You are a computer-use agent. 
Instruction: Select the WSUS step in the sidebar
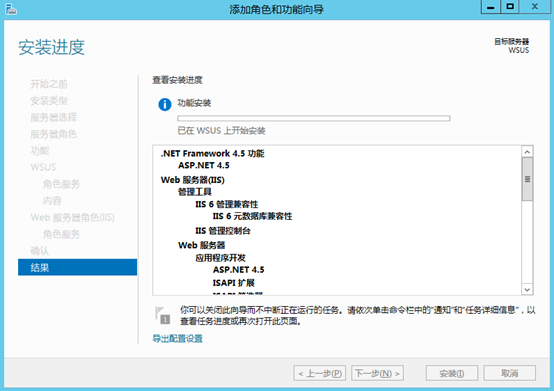tap(43, 167)
